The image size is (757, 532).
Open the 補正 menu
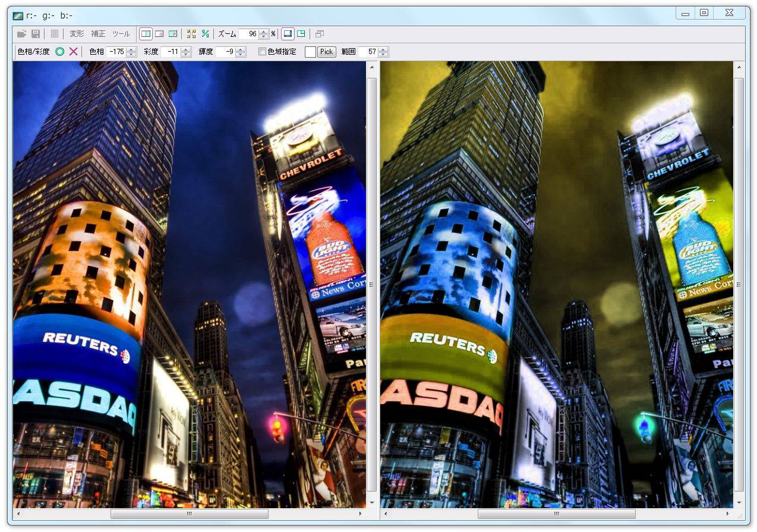coord(98,34)
